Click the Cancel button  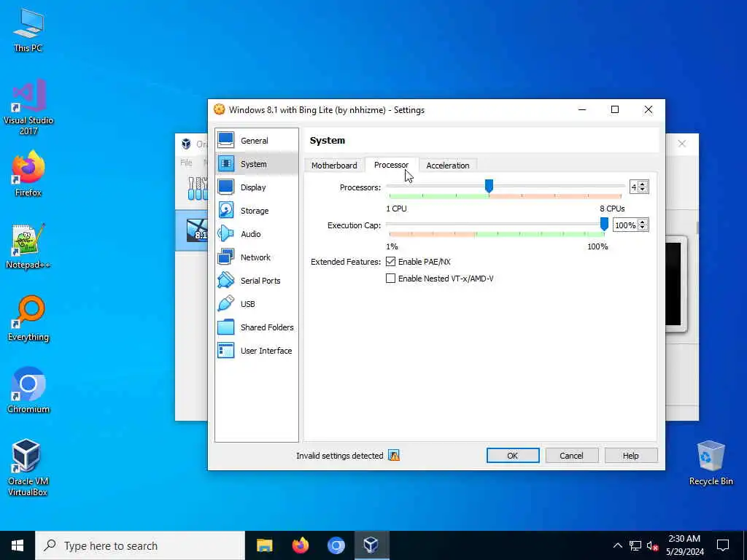click(x=571, y=456)
